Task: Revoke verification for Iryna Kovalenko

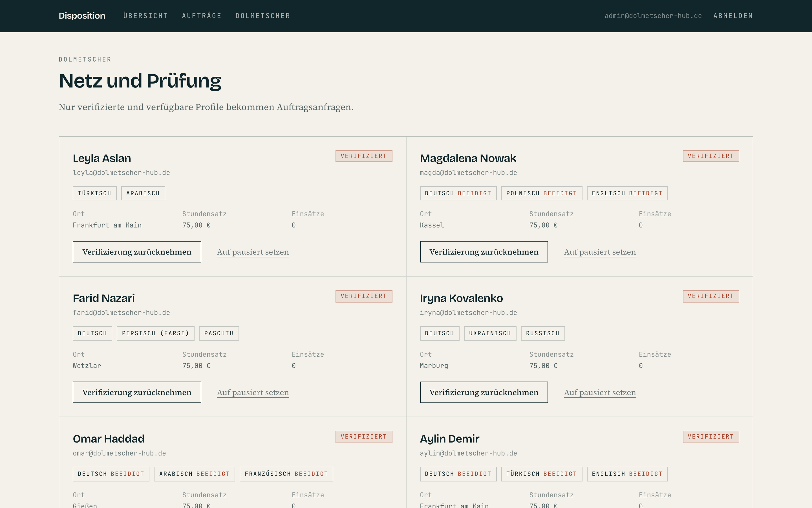Action: pos(484,392)
